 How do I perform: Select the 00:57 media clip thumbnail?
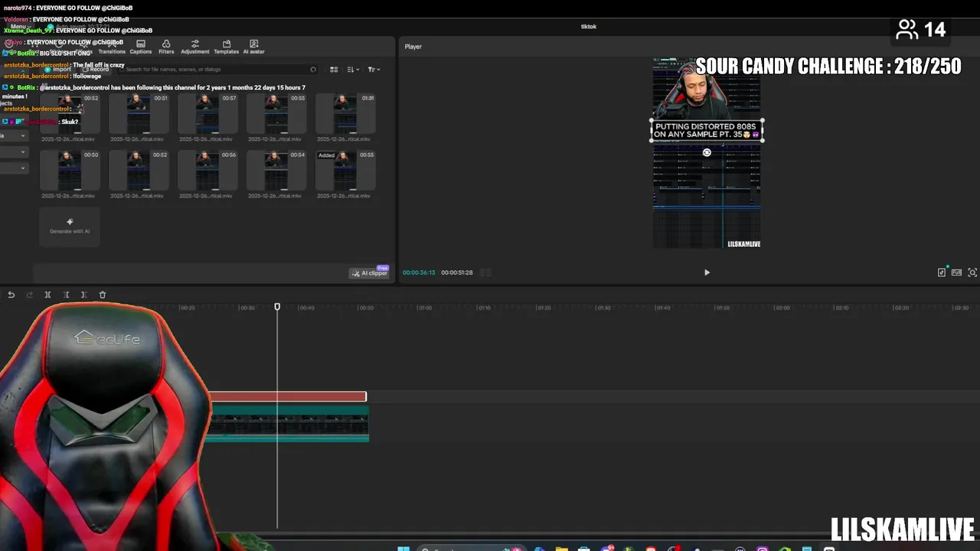(x=207, y=113)
